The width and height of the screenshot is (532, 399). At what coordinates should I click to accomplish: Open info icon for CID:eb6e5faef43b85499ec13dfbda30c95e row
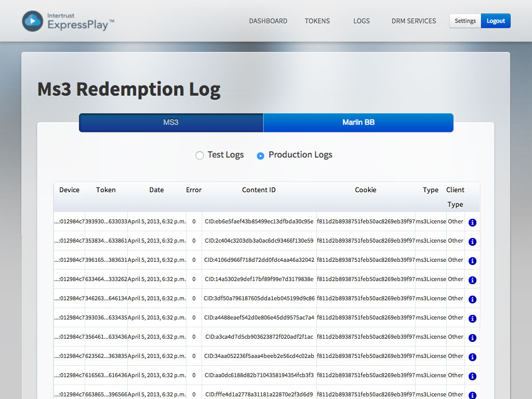click(472, 222)
